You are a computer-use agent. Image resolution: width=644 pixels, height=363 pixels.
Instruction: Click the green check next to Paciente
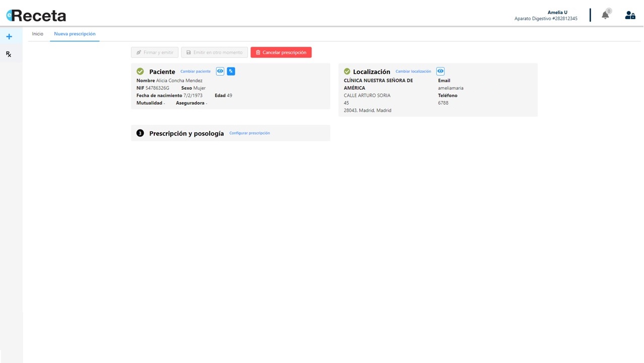pyautogui.click(x=140, y=71)
